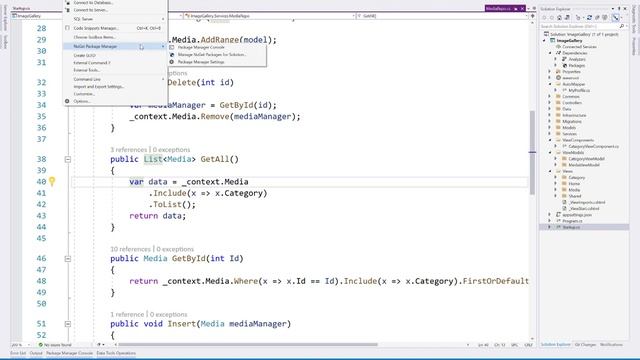Open Package Manager Console from submenu
This screenshot has width=640, height=360.
217,47
